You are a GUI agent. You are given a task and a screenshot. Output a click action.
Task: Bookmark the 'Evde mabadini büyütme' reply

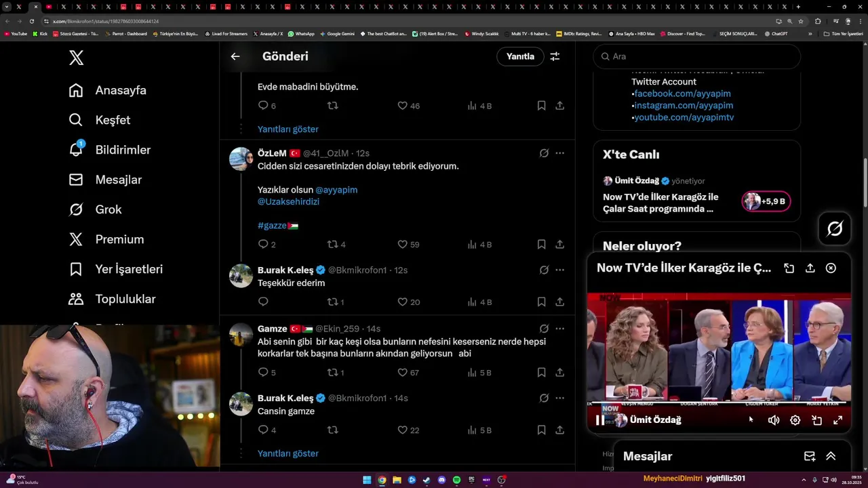541,106
